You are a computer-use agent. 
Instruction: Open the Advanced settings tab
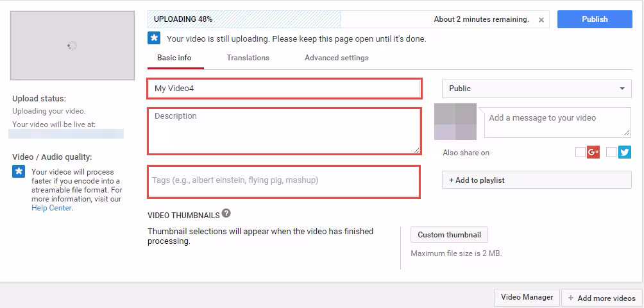tap(336, 58)
